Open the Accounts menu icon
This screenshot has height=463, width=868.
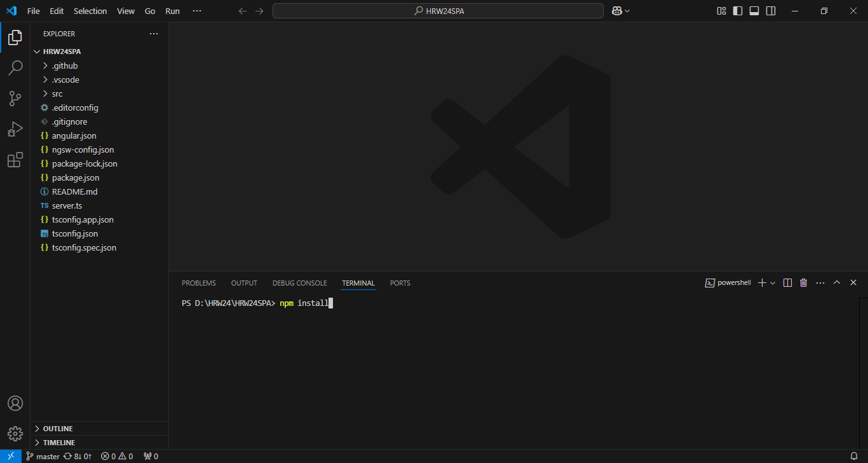[15, 403]
